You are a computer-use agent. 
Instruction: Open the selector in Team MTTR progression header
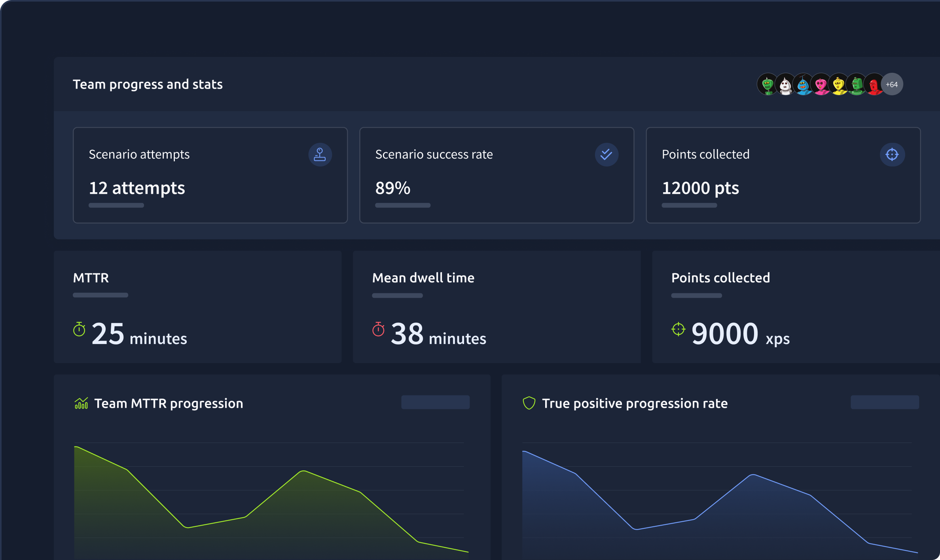point(435,402)
